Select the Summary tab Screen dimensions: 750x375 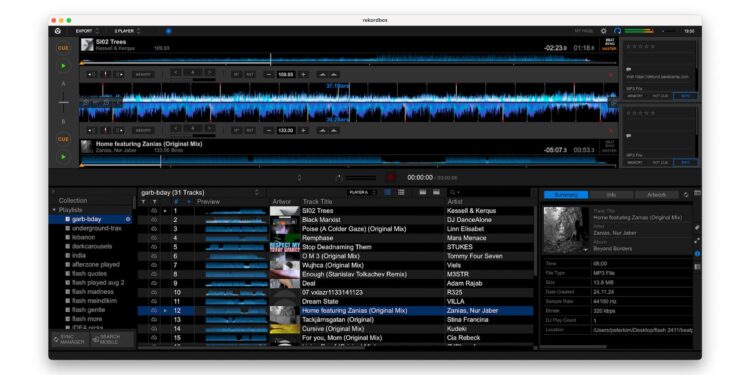pos(566,195)
